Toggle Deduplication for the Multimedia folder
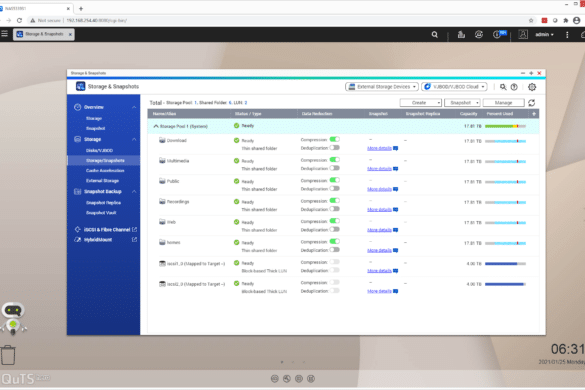585x390 pixels. pos(335,168)
